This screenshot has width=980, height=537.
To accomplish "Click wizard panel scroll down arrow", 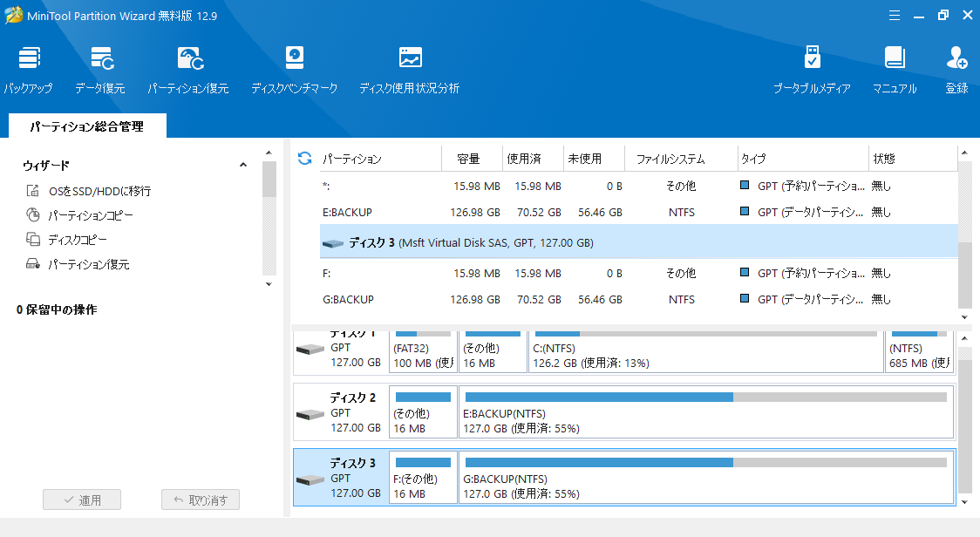I will point(269,284).
